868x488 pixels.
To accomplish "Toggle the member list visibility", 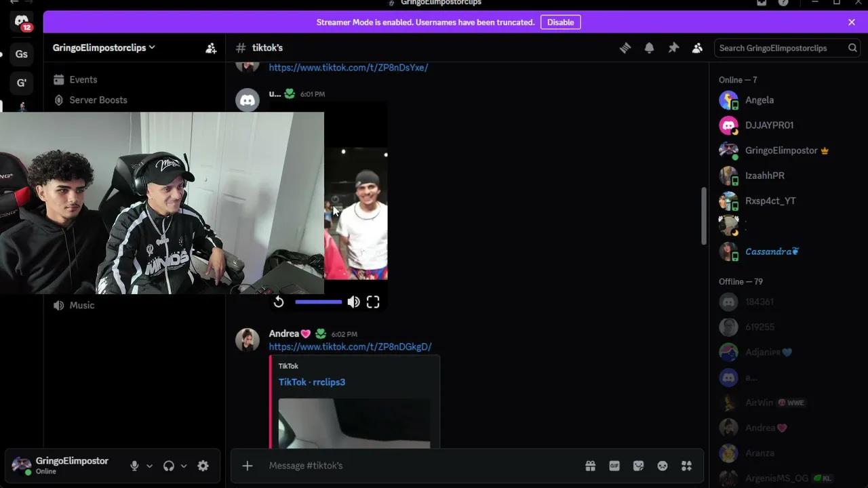I will 697,48.
